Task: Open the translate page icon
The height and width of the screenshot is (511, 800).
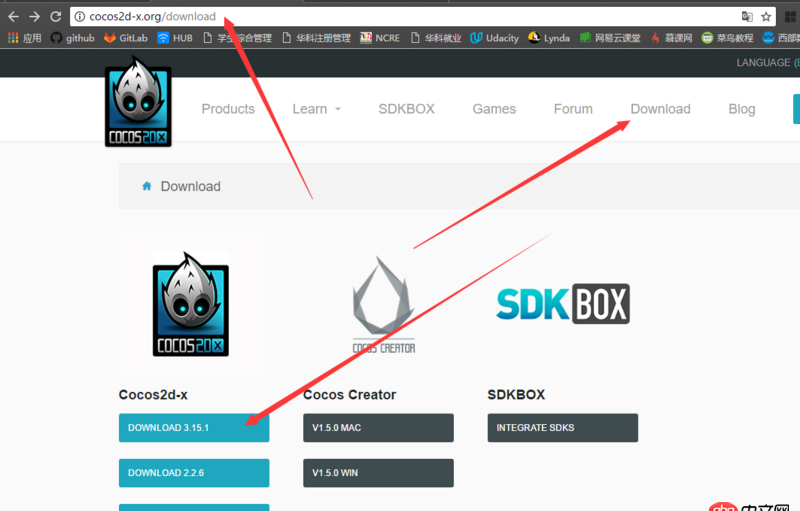Action: click(747, 17)
